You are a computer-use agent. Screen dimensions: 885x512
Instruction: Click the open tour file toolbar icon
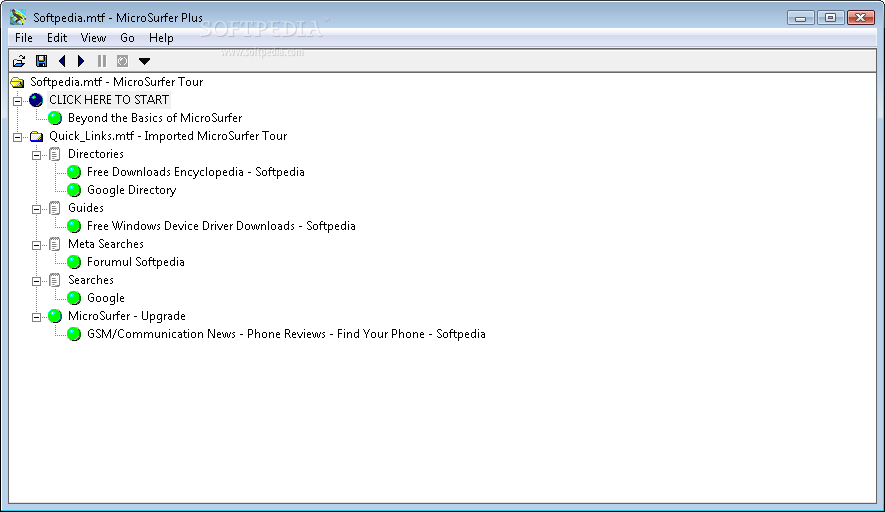[19, 61]
